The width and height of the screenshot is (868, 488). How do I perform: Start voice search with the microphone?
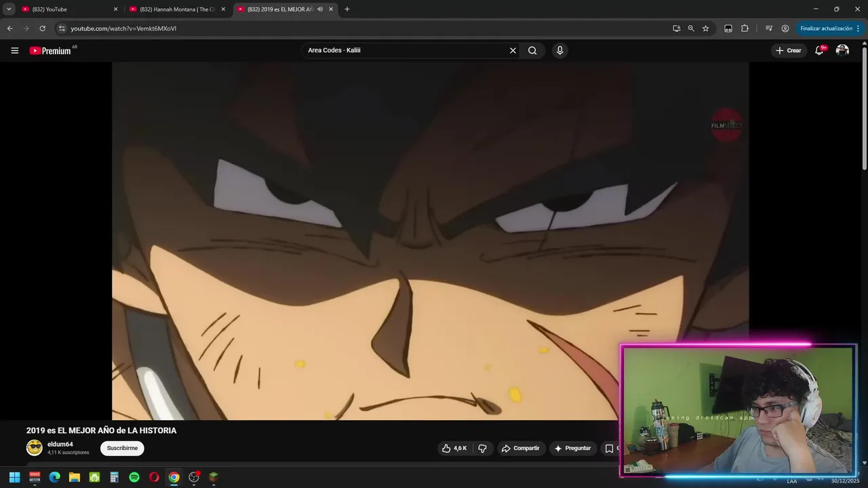[x=559, y=50]
